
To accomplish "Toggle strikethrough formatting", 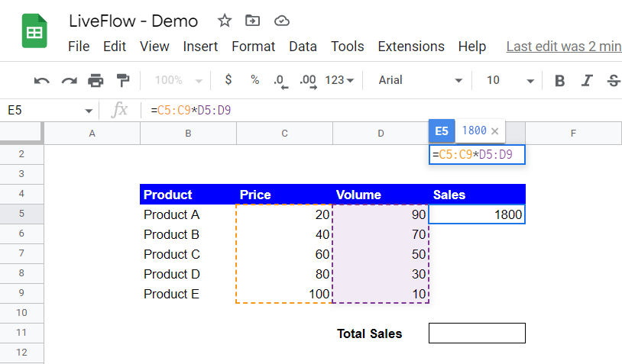I will point(614,81).
